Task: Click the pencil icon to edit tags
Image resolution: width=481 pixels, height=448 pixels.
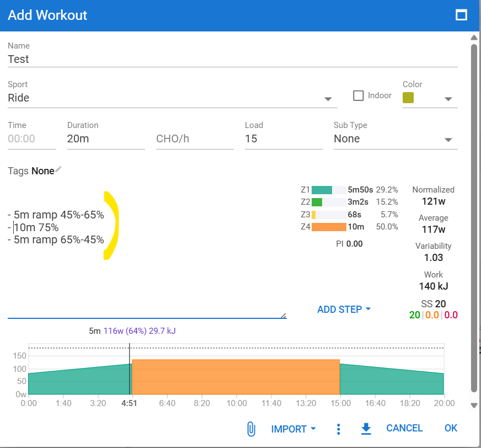Action: point(58,170)
